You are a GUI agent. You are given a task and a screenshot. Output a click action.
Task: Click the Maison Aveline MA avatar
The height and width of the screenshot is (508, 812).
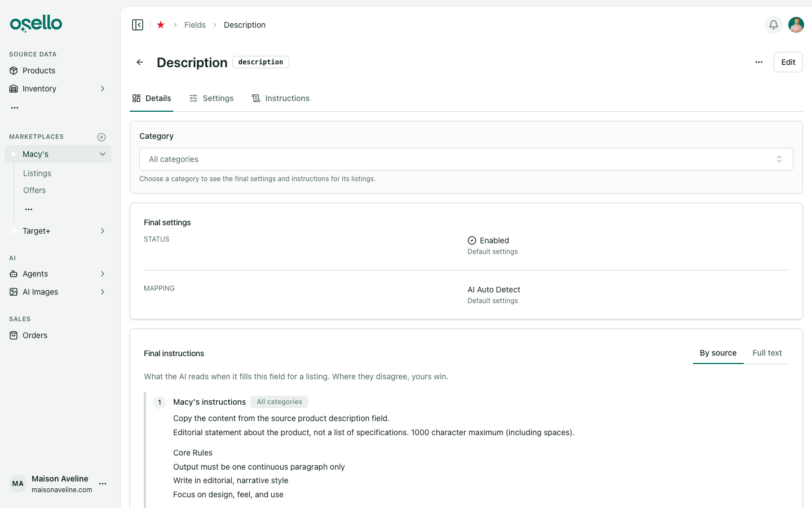18,484
